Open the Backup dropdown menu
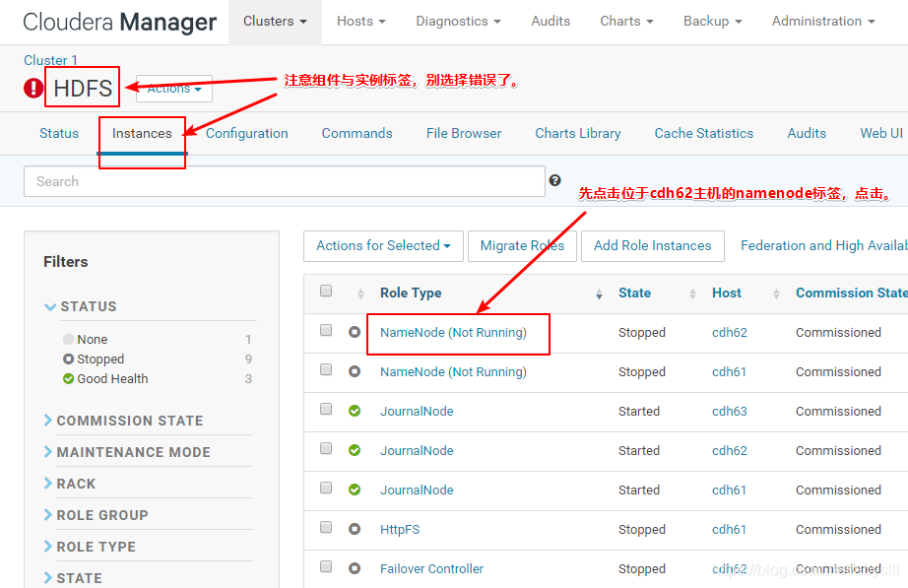 (x=713, y=22)
